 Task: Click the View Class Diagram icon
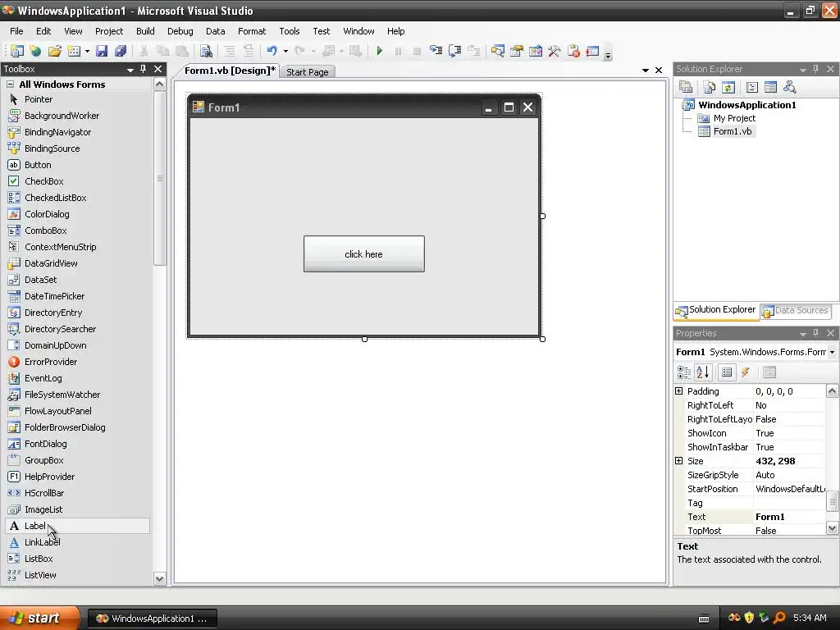point(789,87)
